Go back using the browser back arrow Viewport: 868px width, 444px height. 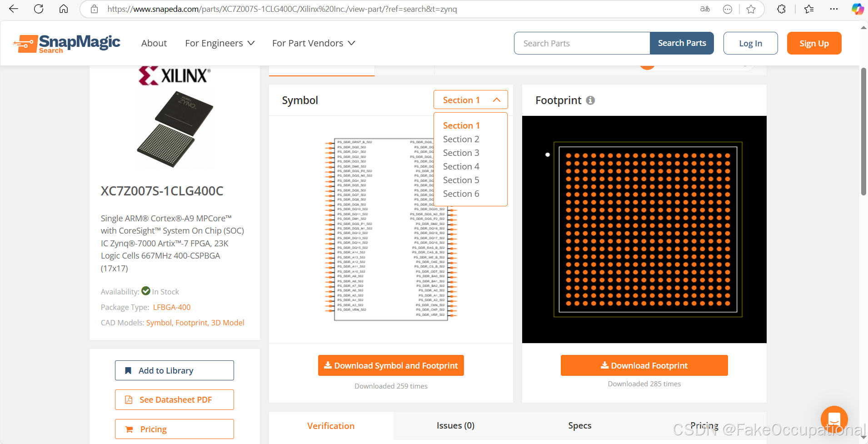(14, 9)
